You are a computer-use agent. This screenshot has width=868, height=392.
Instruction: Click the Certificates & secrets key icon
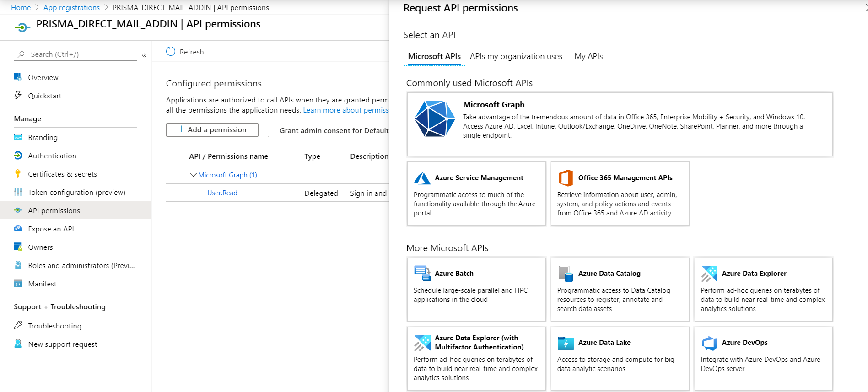point(18,174)
